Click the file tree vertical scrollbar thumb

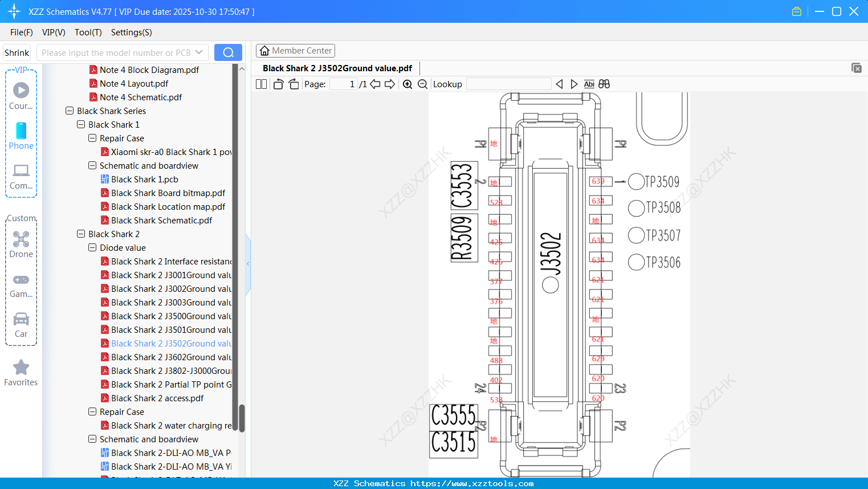242,418
